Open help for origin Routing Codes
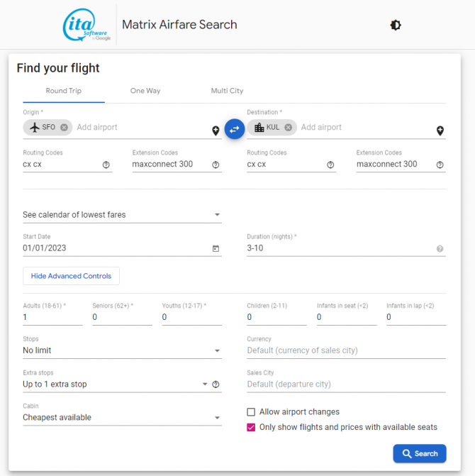Image resolution: width=475 pixels, height=476 pixels. 106,165
